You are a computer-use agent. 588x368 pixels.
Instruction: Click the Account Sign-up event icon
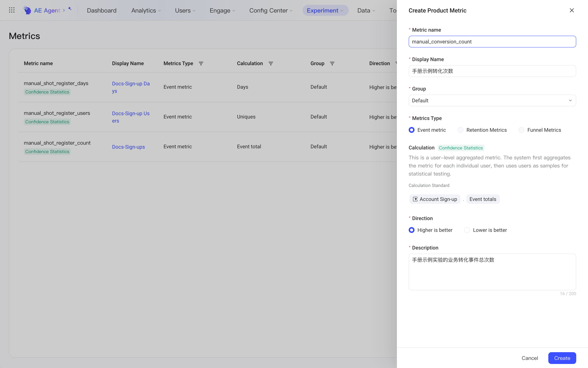[x=415, y=199]
